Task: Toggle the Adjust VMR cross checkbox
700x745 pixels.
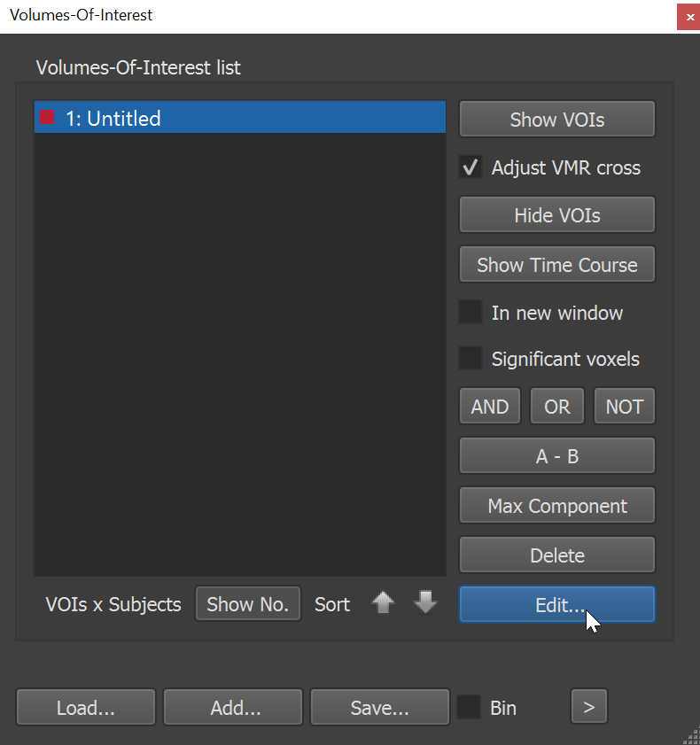Action: [471, 167]
